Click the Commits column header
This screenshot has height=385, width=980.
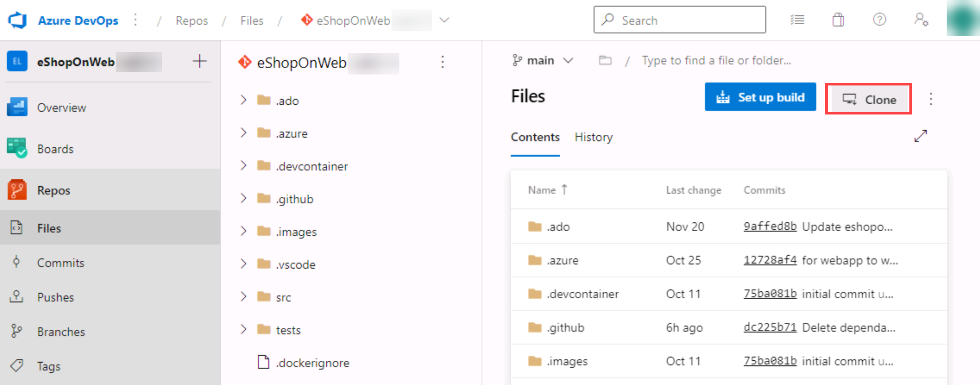[x=765, y=190]
